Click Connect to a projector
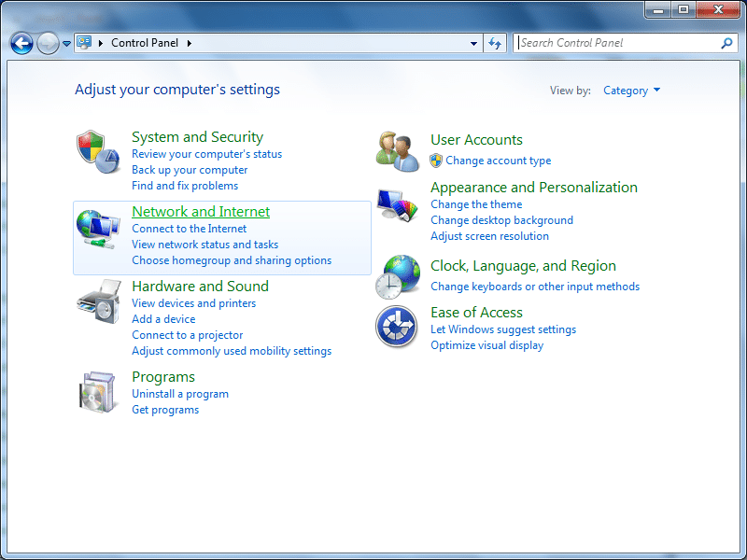 pos(188,335)
